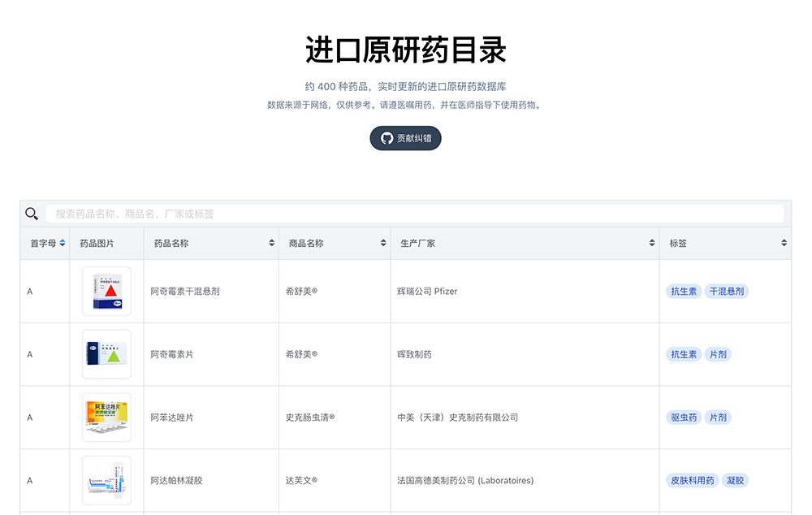Select the 阿奇霉素片 name cell
This screenshot has width=812, height=515.
pos(211,354)
